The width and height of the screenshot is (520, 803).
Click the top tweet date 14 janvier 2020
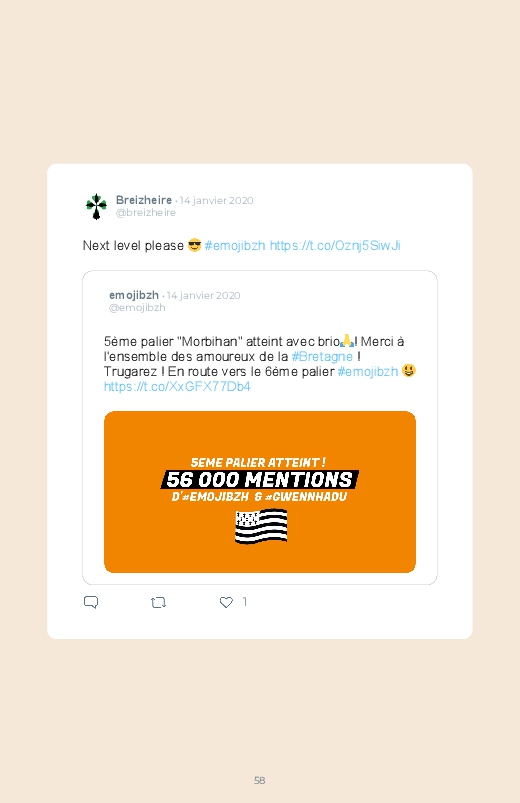coord(216,201)
